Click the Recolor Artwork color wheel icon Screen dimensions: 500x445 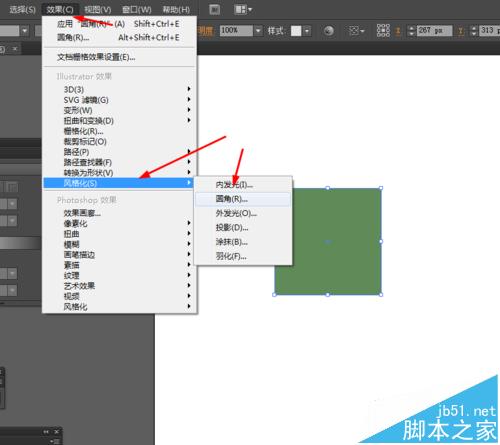point(329,31)
